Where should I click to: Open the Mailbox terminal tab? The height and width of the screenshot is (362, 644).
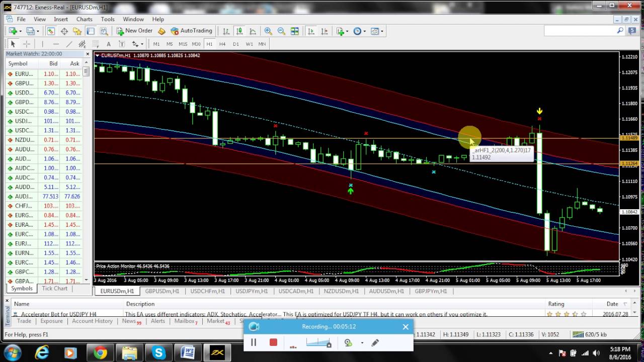pos(186,321)
